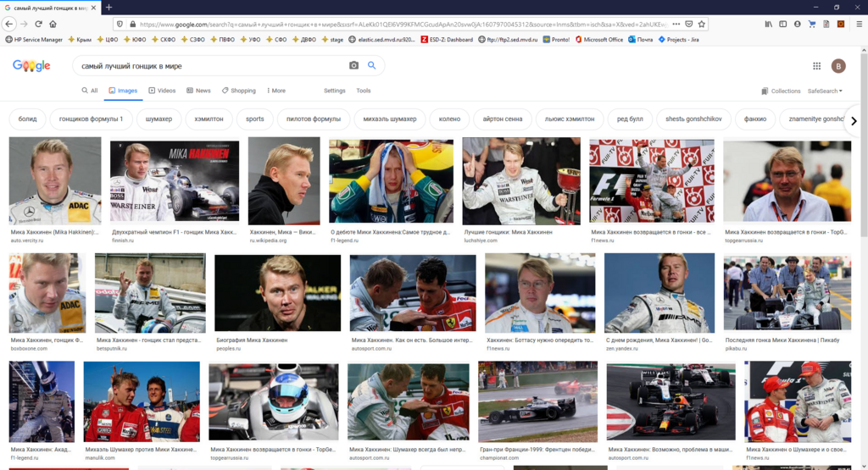Open the Google account avatar

(838, 66)
